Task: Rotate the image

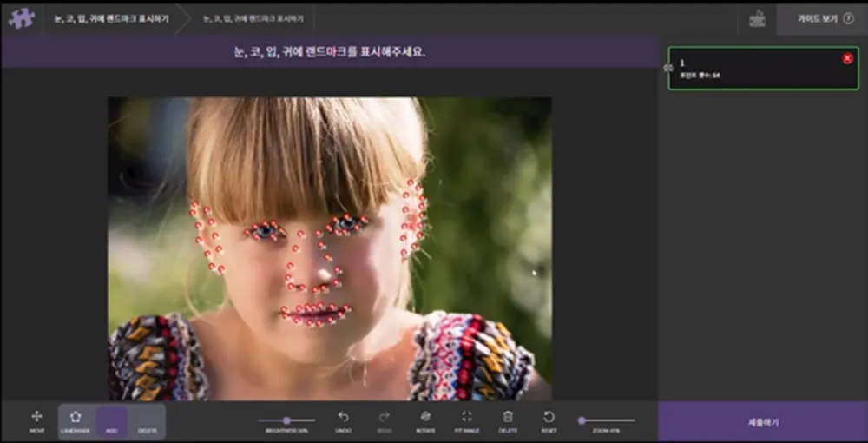Action: pyautogui.click(x=425, y=421)
